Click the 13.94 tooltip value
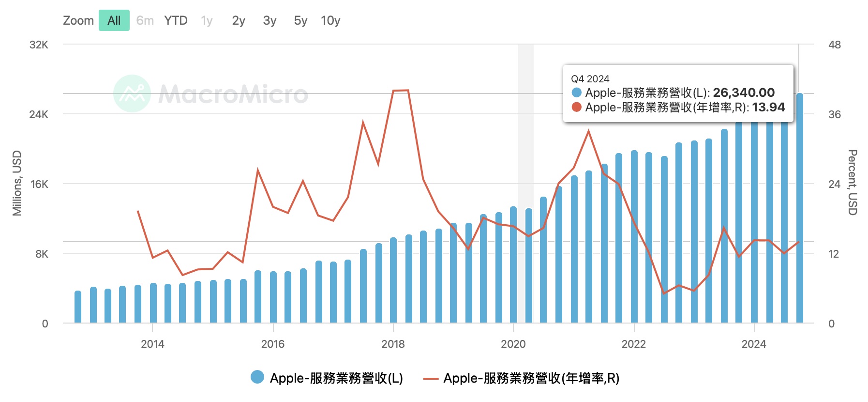This screenshot has height=402, width=868. coord(768,107)
